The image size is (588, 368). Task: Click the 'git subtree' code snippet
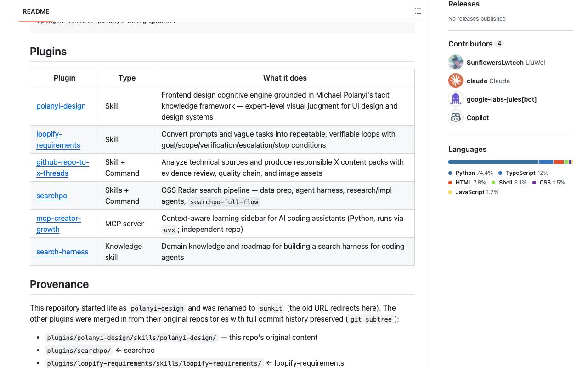pyautogui.click(x=371, y=319)
